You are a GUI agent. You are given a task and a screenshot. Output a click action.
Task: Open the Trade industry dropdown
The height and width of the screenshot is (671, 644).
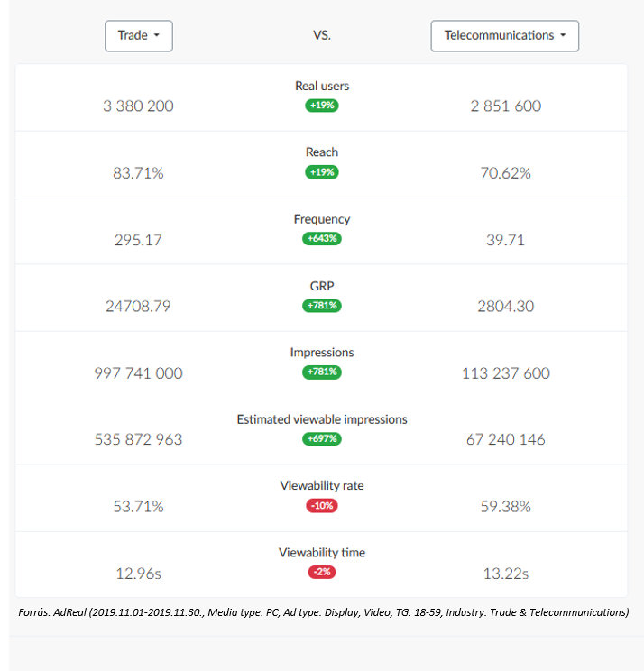(x=138, y=36)
